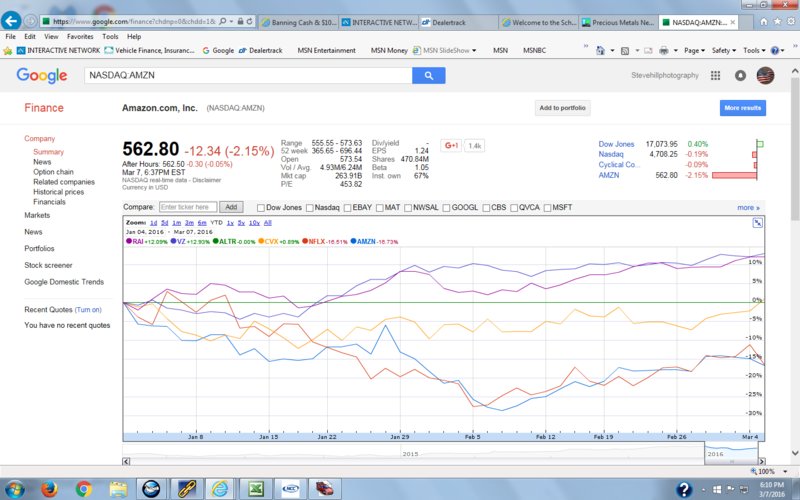Click the feeds icon in command bar
The height and width of the screenshot is (500, 800).
(x=624, y=51)
